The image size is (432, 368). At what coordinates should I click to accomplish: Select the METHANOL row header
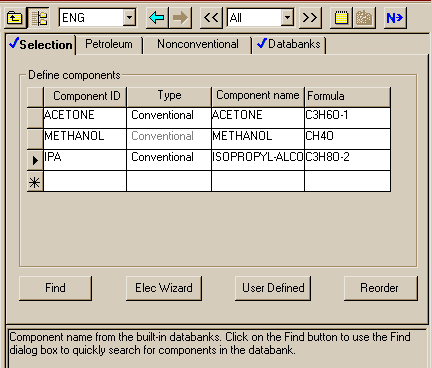point(35,139)
